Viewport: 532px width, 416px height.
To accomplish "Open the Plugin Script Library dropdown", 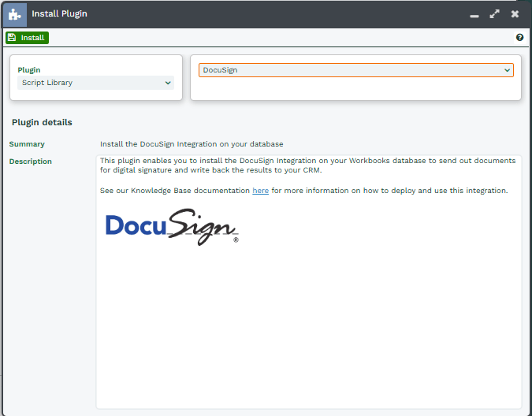I will pyautogui.click(x=95, y=83).
